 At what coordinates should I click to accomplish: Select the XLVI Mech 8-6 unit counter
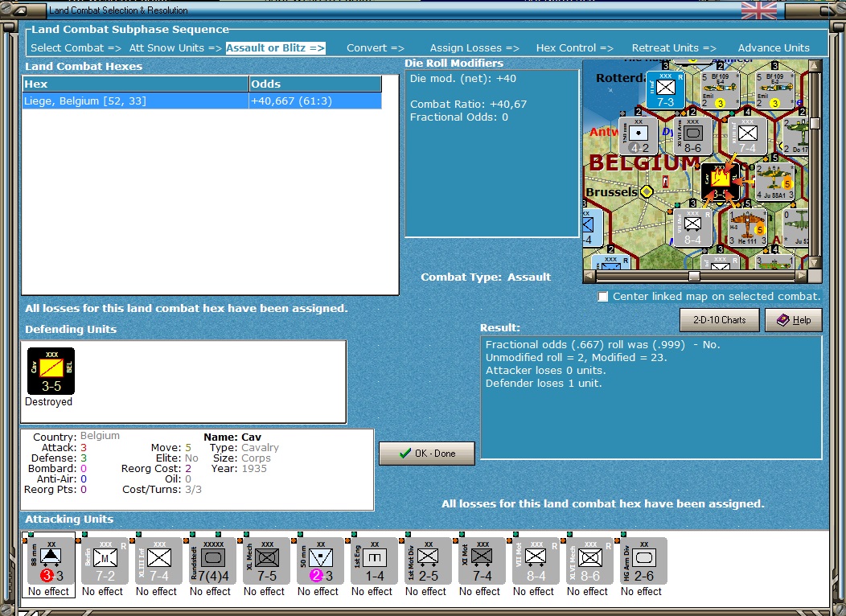(x=589, y=561)
